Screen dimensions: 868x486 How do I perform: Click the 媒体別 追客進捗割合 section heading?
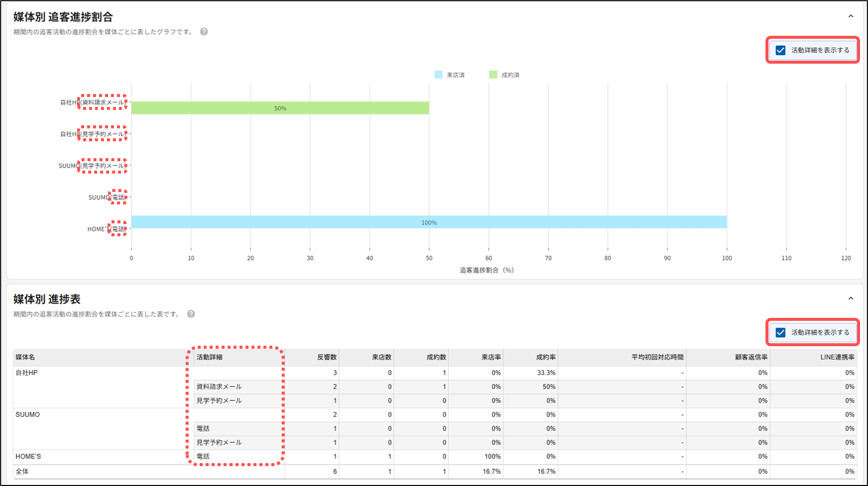[x=63, y=17]
